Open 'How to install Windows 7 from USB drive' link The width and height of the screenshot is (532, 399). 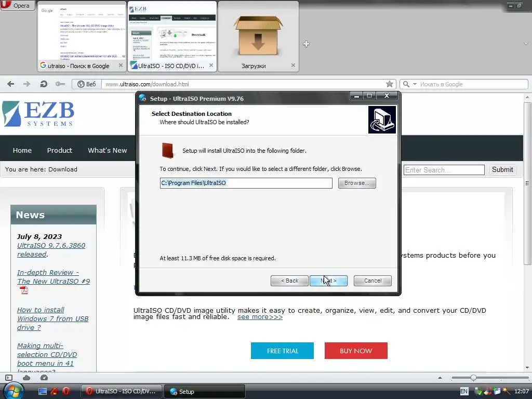52,318
